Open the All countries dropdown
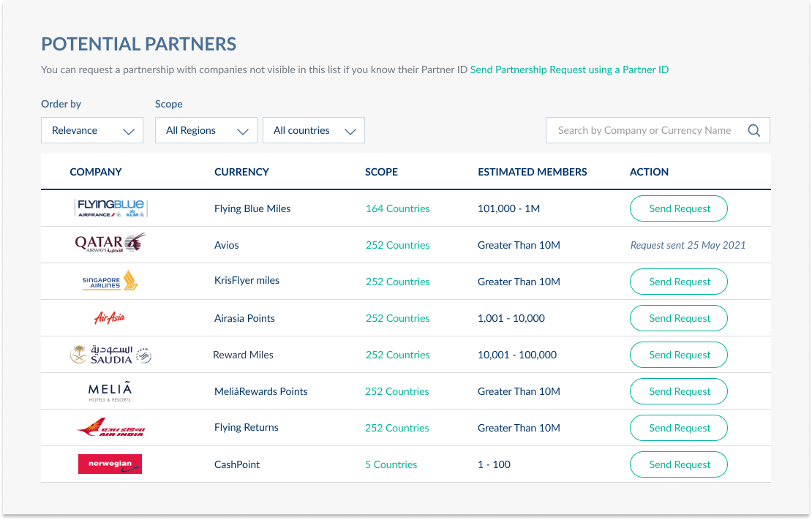This screenshot has width=812, height=520. click(x=313, y=130)
